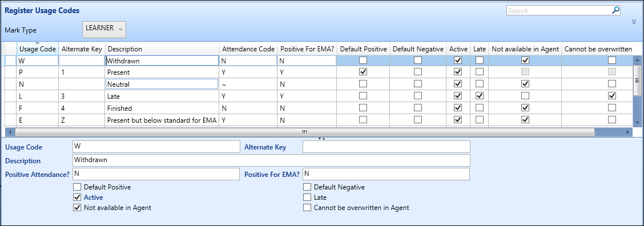Click the Positive Attendance? text field
The height and width of the screenshot is (226, 644).
coord(156,174)
